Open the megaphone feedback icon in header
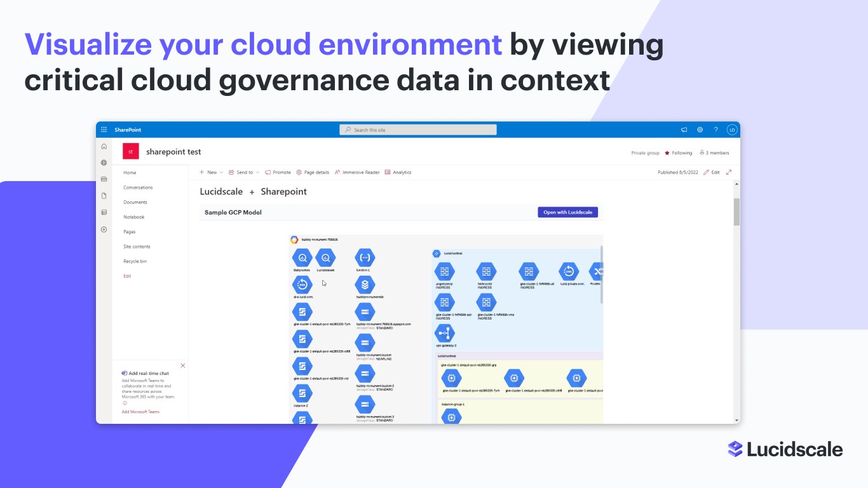The image size is (868, 488). click(x=684, y=130)
